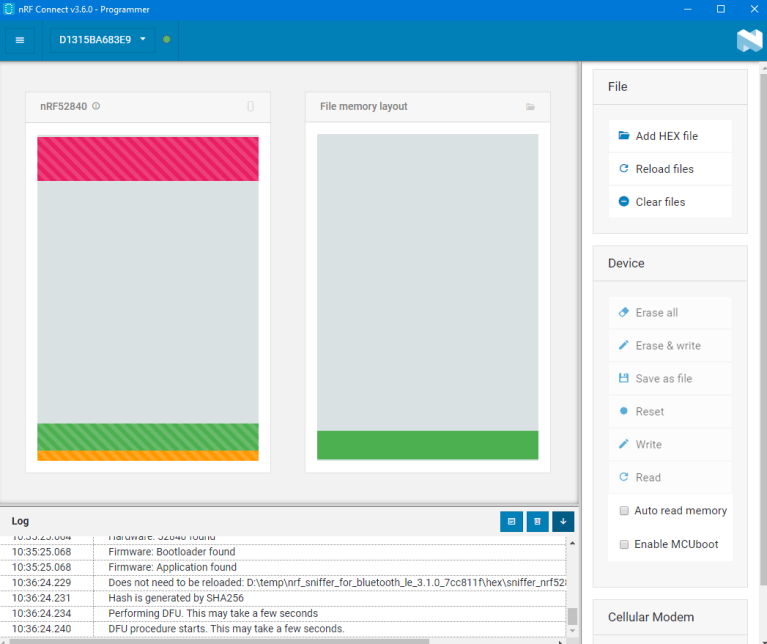Click the Erase all eraser icon
The width and height of the screenshot is (767, 644).
point(624,312)
